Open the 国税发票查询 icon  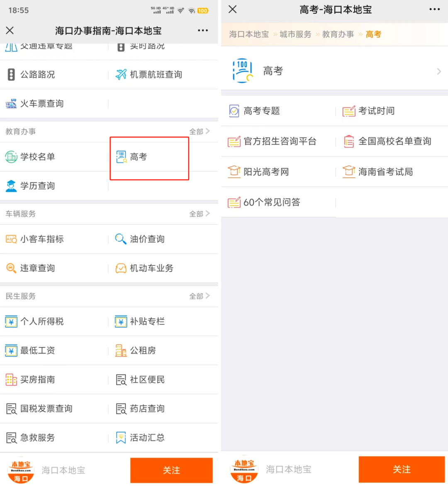(x=12, y=409)
